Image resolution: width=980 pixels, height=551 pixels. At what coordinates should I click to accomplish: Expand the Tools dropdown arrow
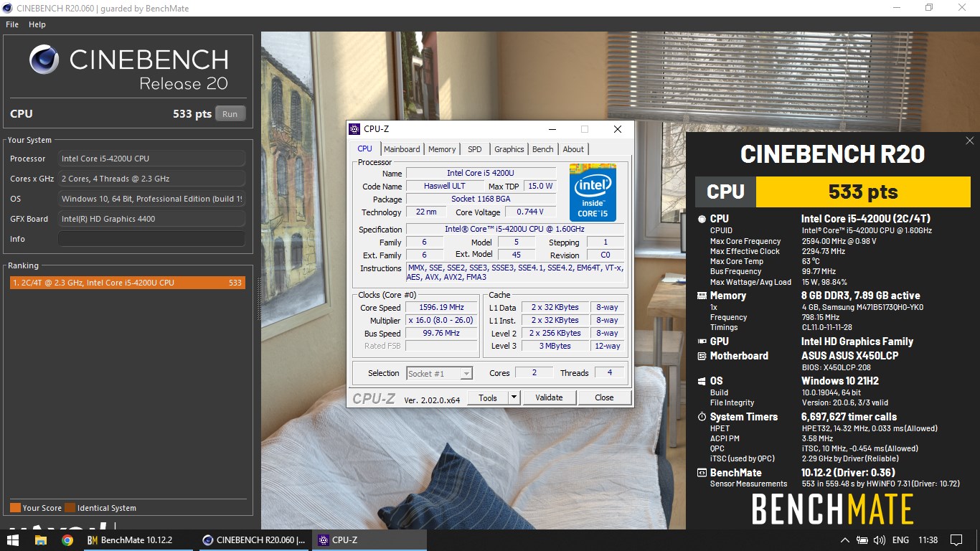pyautogui.click(x=514, y=397)
